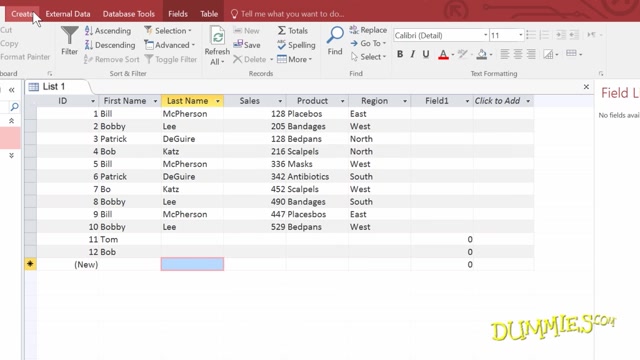Click the navigation pane search icon
640x360 pixels.
[x=15, y=107]
